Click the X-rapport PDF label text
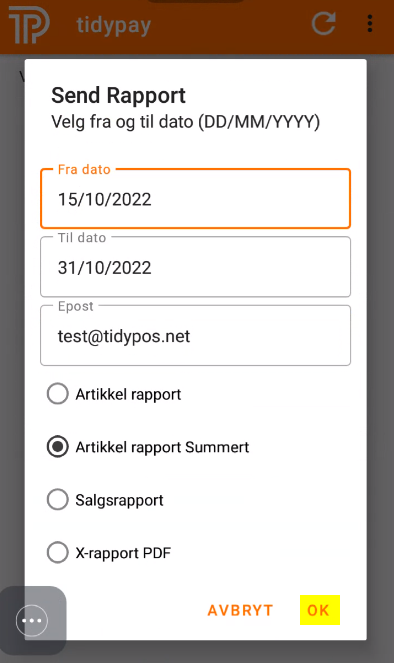Screen dimensions: 394x663 coord(123,553)
